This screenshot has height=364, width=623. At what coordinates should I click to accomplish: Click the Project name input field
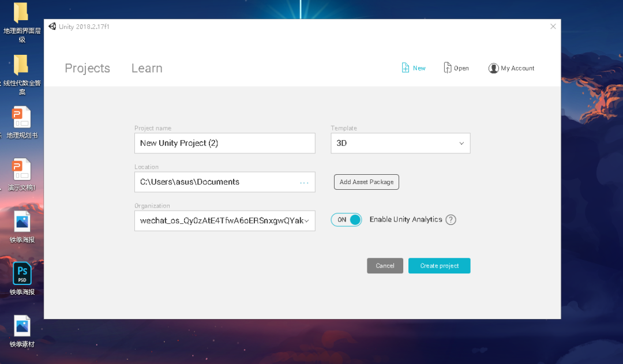tap(225, 143)
